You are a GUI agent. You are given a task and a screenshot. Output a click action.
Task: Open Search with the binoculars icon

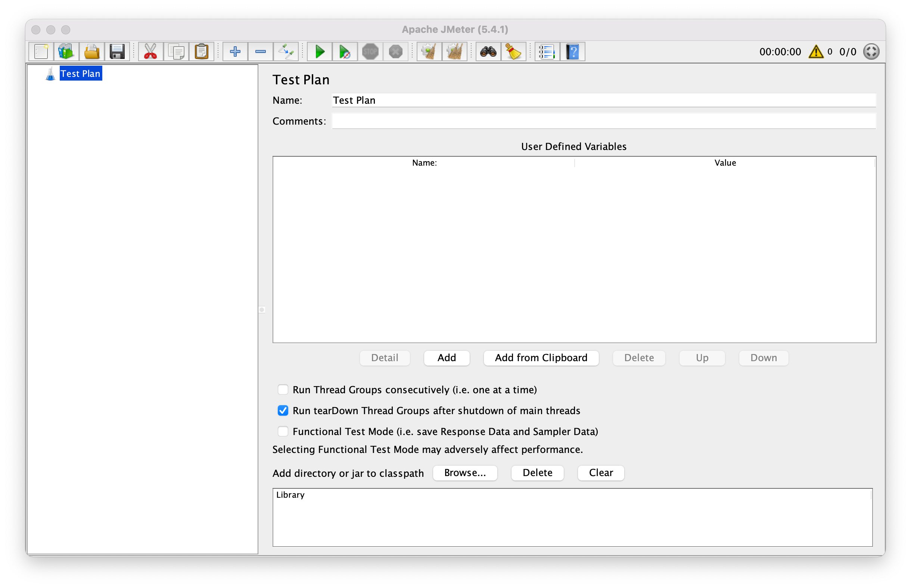[x=488, y=51]
